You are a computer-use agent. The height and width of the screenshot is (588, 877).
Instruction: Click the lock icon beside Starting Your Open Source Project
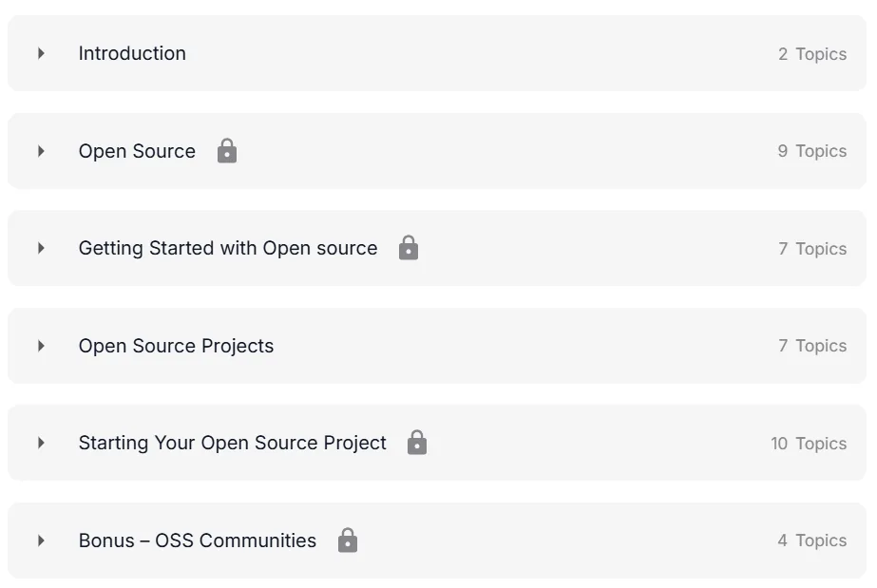[x=417, y=442]
